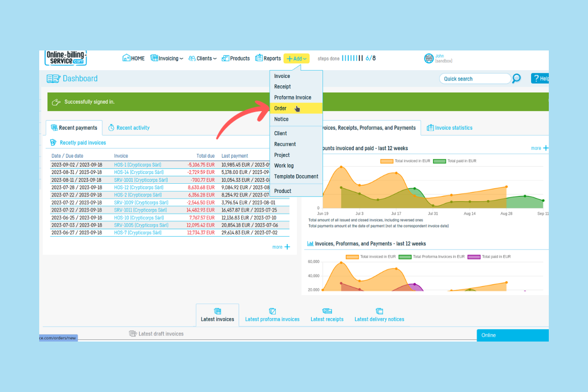The width and height of the screenshot is (588, 392).
Task: Select Proforma Invoice from Add menu
Action: click(293, 98)
